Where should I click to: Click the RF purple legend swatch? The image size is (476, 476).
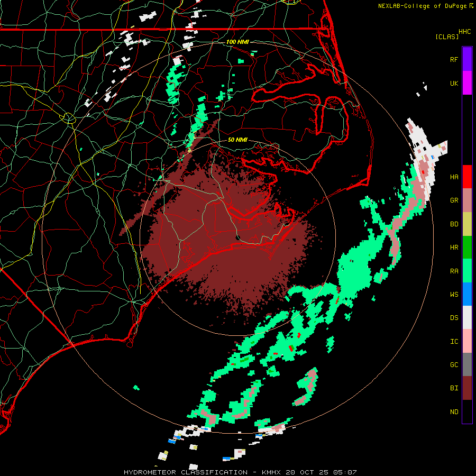[x=467, y=59]
